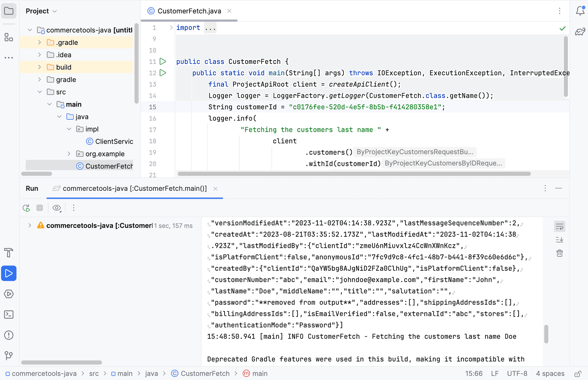Collapse the src folder

[x=40, y=92]
